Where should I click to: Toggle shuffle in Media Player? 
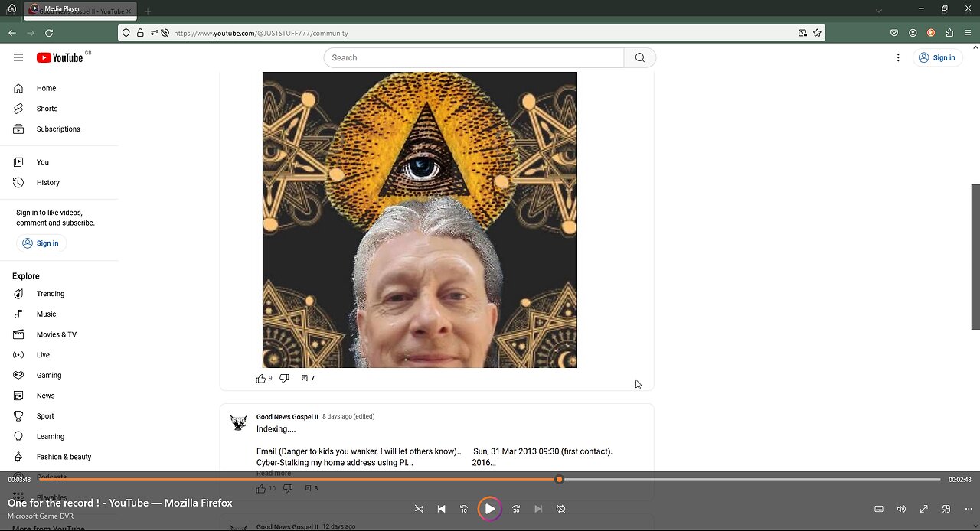pyautogui.click(x=419, y=509)
